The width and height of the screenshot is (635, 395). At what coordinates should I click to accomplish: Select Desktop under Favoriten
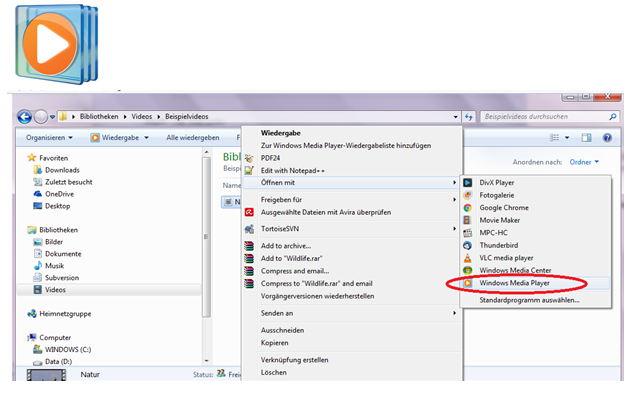[x=58, y=206]
